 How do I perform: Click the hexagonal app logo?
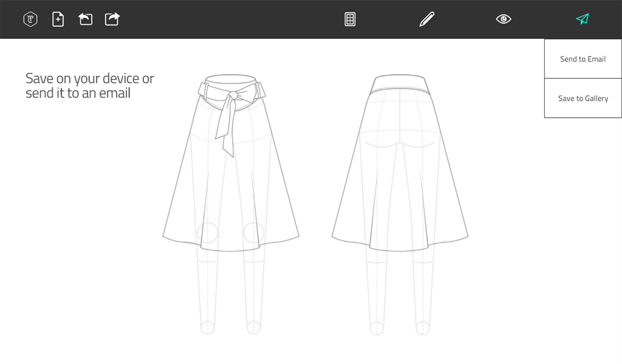[x=30, y=19]
